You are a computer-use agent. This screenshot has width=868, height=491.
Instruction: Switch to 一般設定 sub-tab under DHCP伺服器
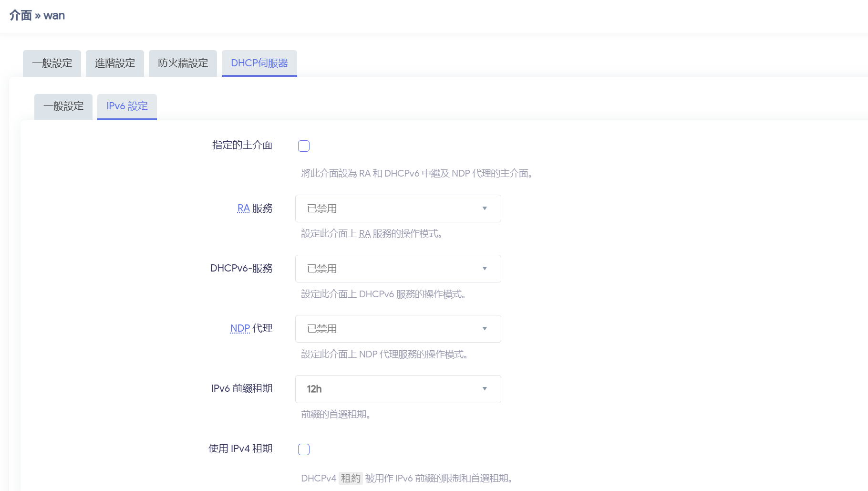coord(63,106)
